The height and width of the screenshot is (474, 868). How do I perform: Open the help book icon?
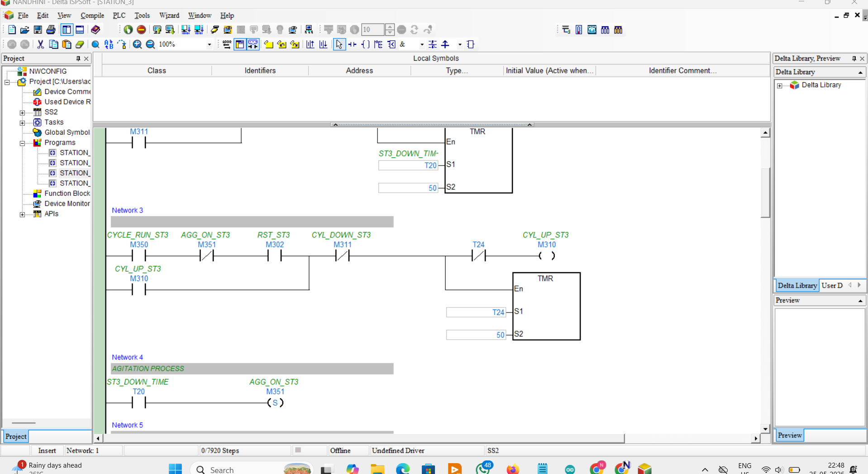95,30
